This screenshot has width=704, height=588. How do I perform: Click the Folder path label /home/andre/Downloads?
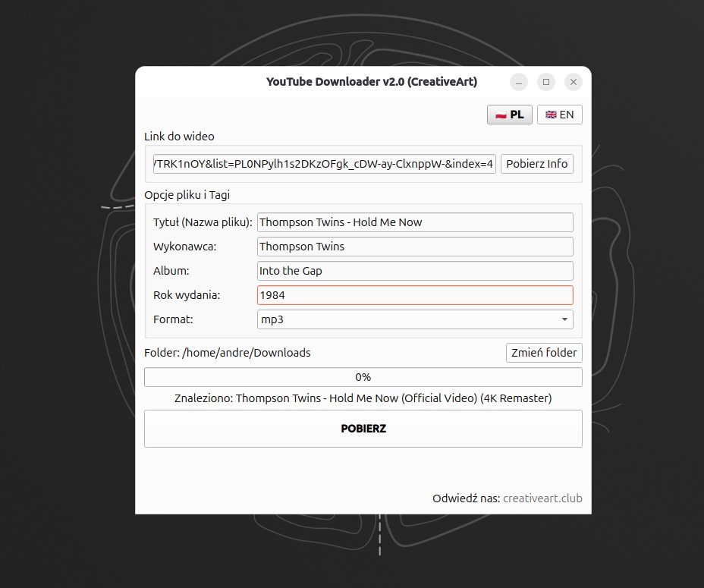(x=228, y=353)
